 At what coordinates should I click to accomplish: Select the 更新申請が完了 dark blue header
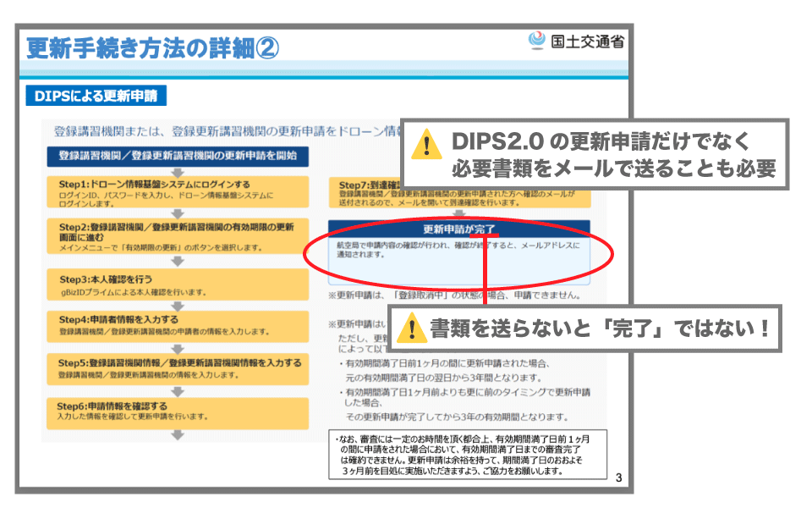(x=458, y=229)
